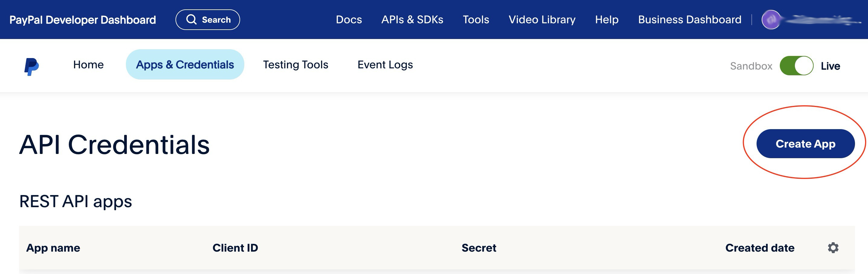Click the Client ID column header

235,248
